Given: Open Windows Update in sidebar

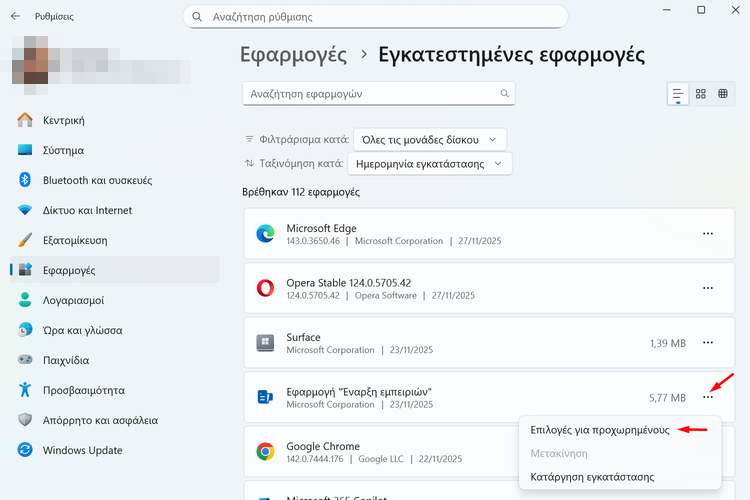Looking at the screenshot, I should click(x=82, y=450).
